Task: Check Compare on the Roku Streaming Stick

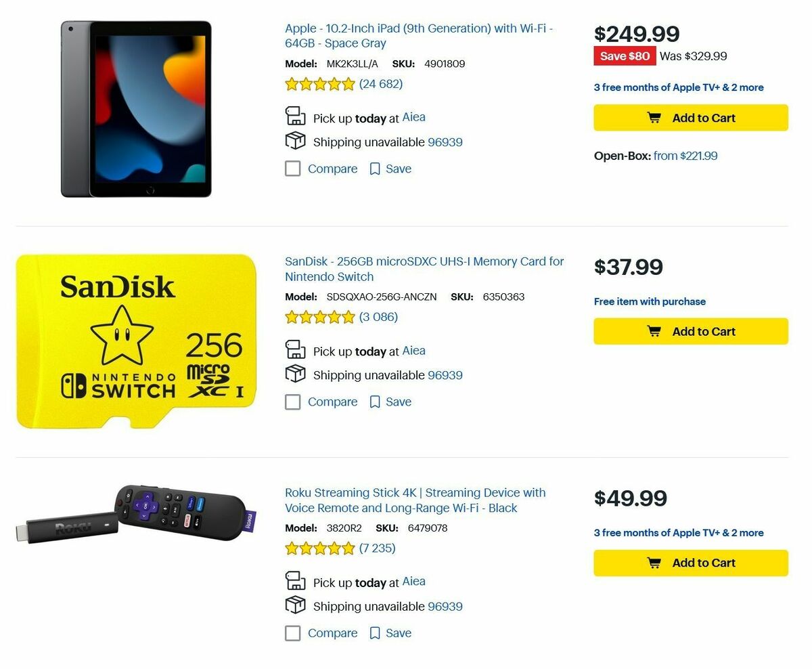Action: pyautogui.click(x=292, y=632)
